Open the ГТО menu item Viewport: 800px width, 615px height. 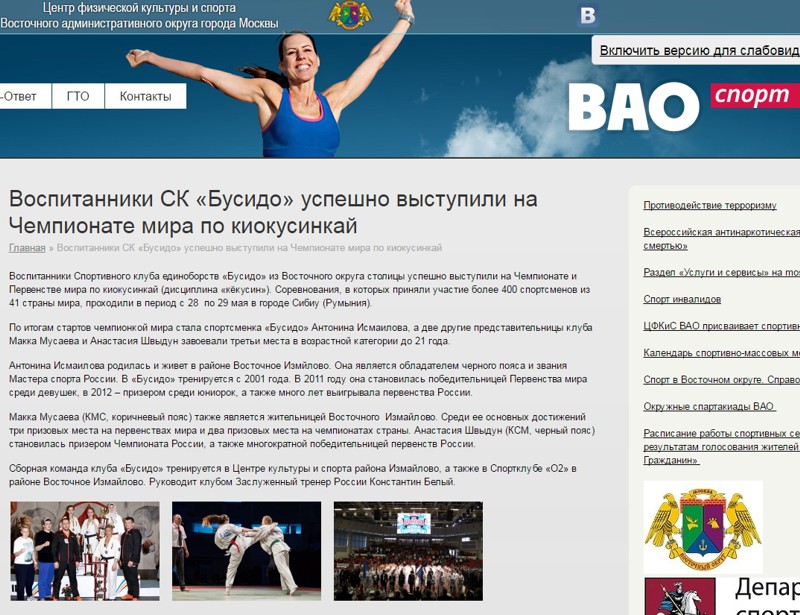[x=78, y=96]
